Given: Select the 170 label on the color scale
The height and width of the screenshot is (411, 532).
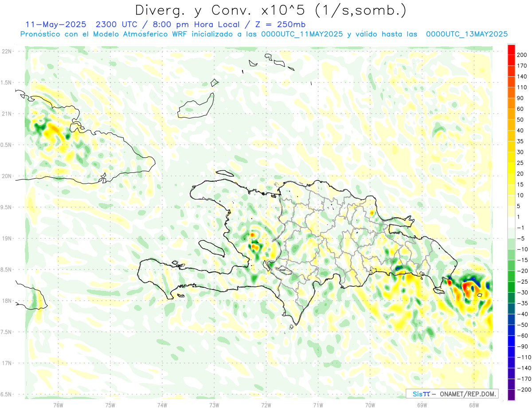Looking at the screenshot, I should 523,66.
